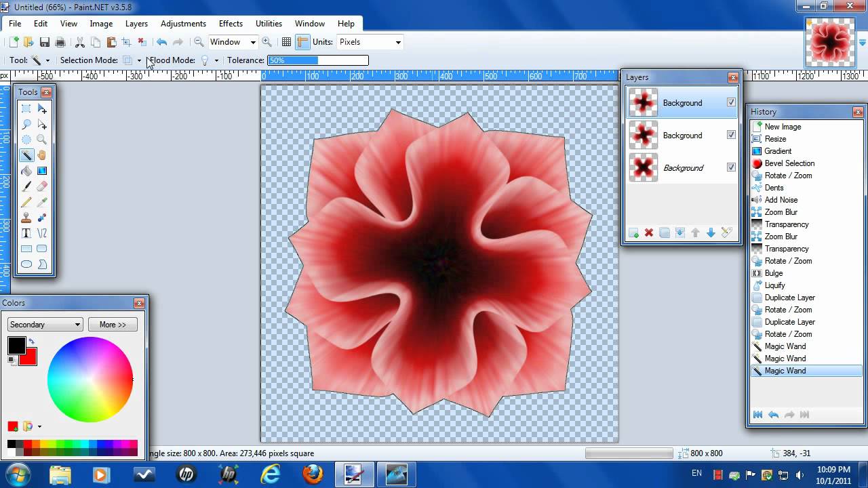Select the Rounded Rectangle tool
The image size is (868, 488).
tap(42, 249)
